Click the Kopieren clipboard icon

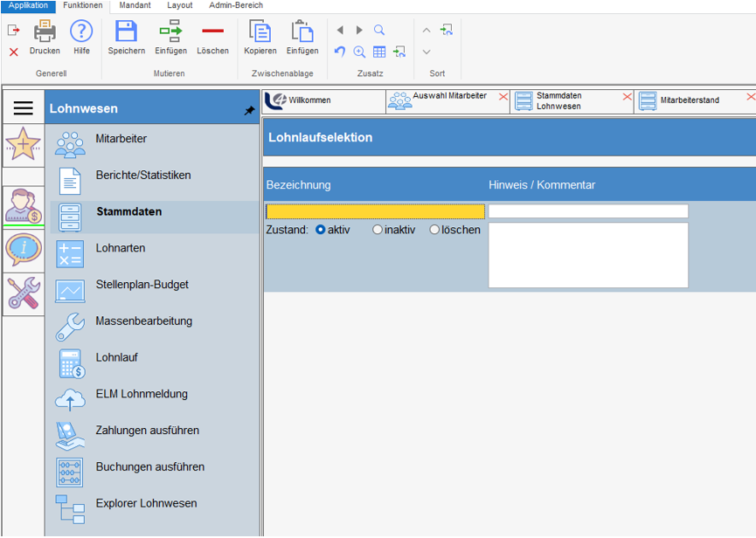pyautogui.click(x=260, y=32)
